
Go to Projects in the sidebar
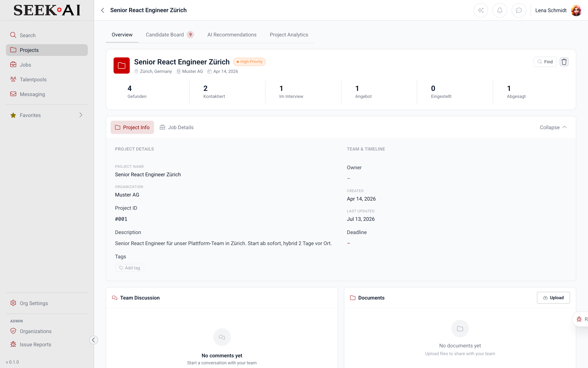tap(47, 50)
